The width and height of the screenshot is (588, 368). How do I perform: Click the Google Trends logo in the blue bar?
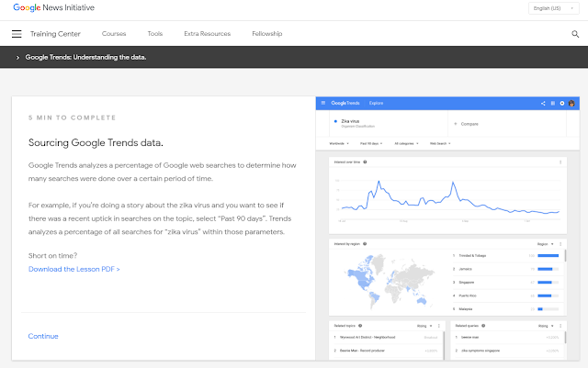coord(345,103)
